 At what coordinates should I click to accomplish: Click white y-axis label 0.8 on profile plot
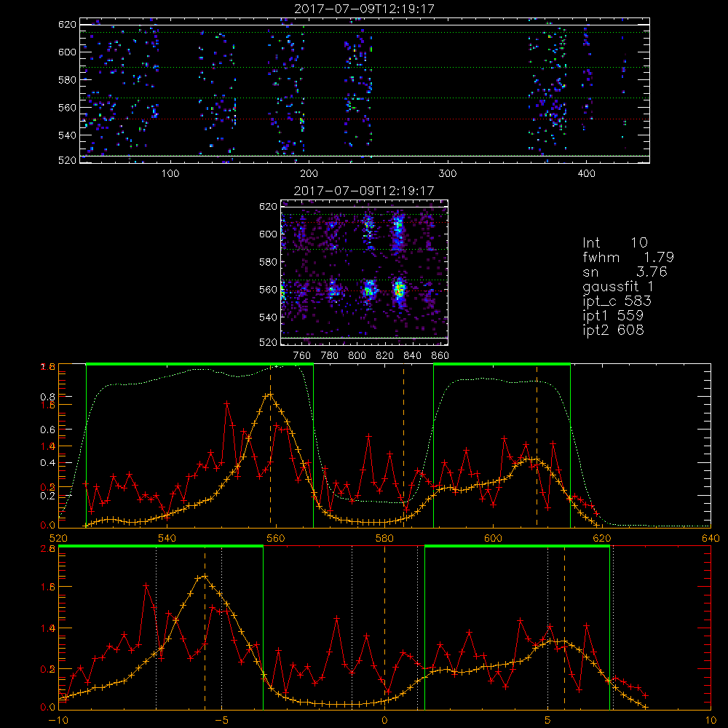[x=47, y=397]
